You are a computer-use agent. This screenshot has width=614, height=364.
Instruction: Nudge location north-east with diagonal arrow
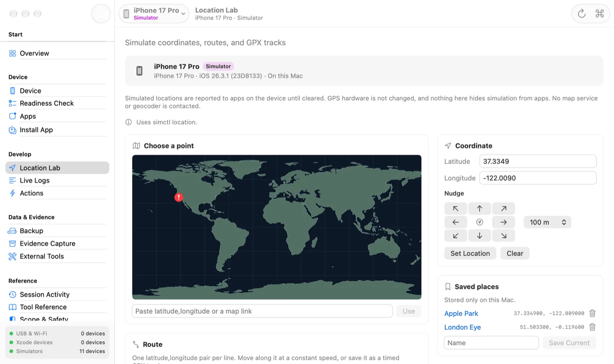pos(503,209)
